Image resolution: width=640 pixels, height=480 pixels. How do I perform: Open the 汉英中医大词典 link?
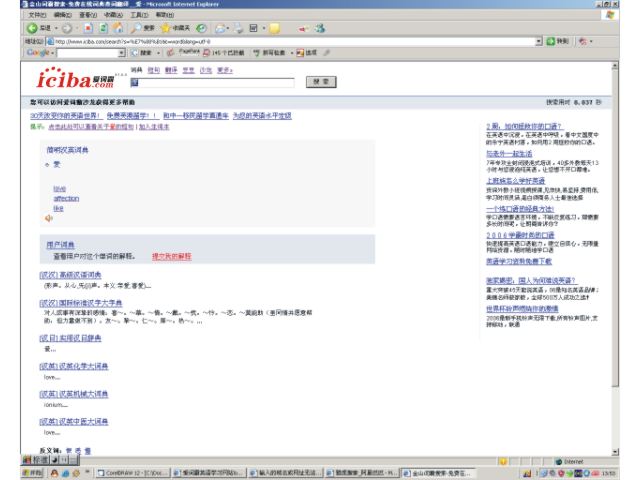74,421
